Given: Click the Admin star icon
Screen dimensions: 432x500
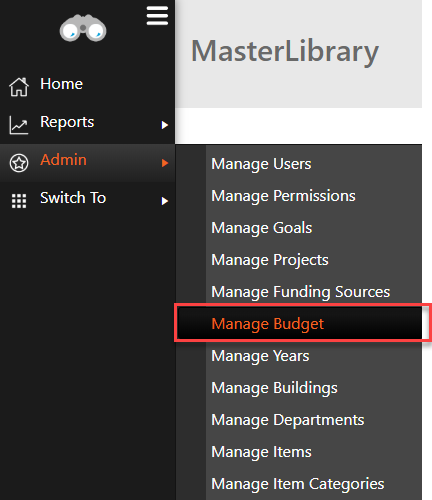Looking at the screenshot, I should coord(19,163).
